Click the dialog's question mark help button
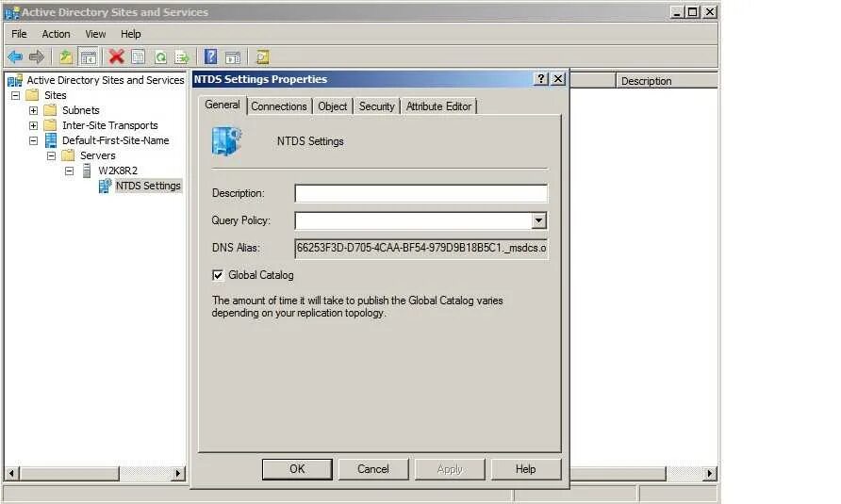The height and width of the screenshot is (504, 841). (541, 79)
